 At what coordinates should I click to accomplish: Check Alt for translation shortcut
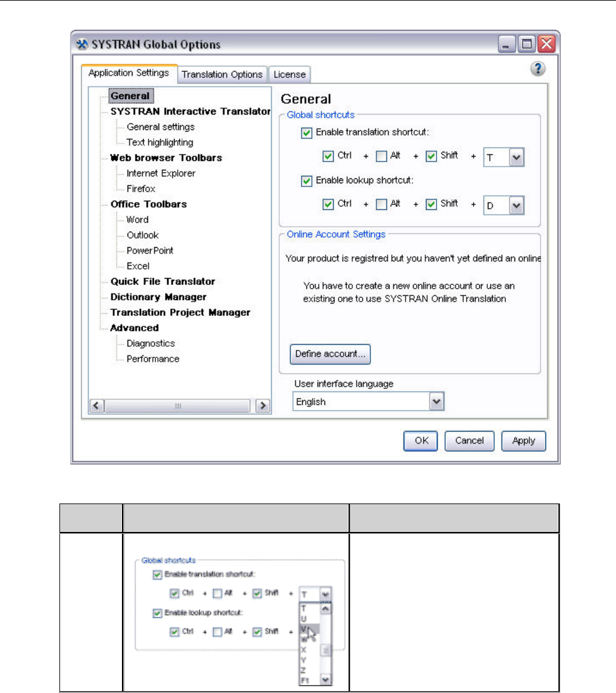click(x=381, y=156)
